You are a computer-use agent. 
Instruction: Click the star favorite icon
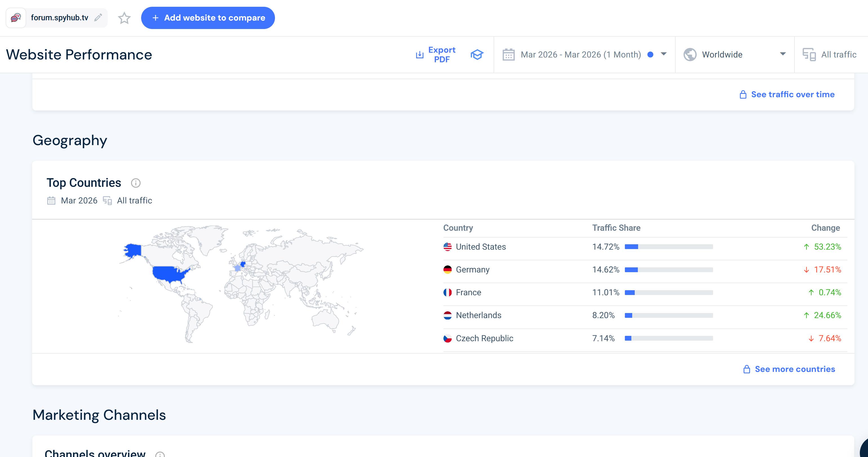coord(124,18)
